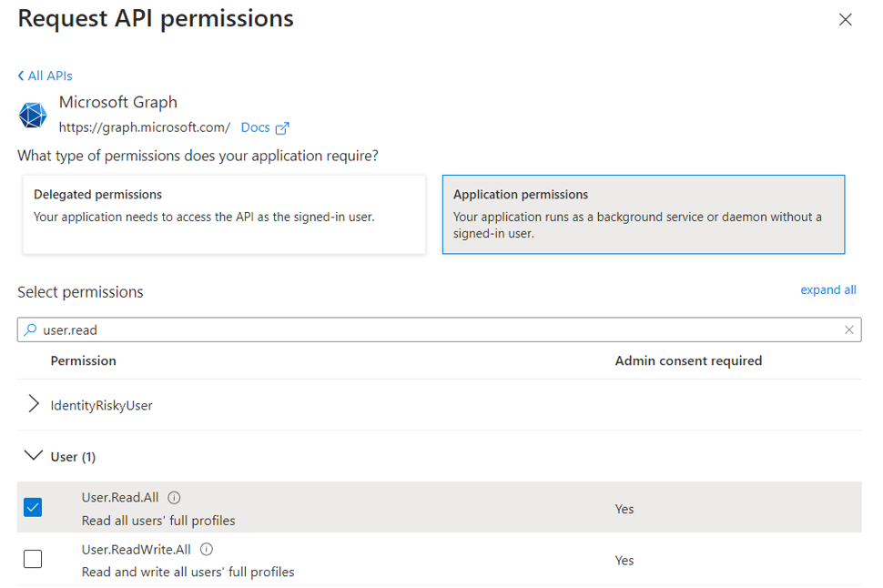
Task: Check the User.ReadWrite.All permission checkbox
Action: (33, 559)
